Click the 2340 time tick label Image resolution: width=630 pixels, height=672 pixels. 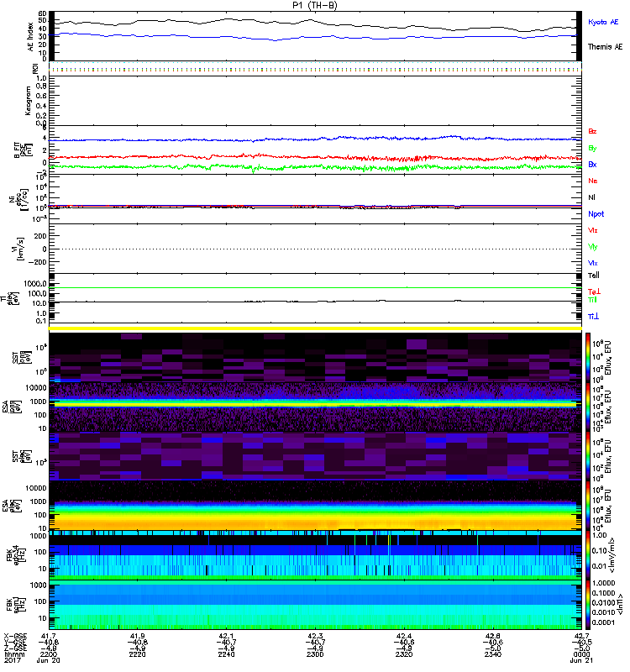pyautogui.click(x=492, y=654)
